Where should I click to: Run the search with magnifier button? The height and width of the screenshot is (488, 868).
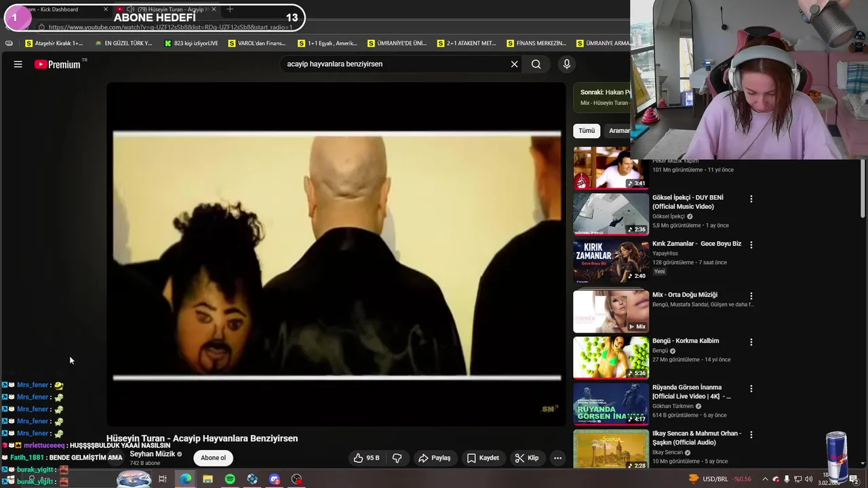(536, 64)
